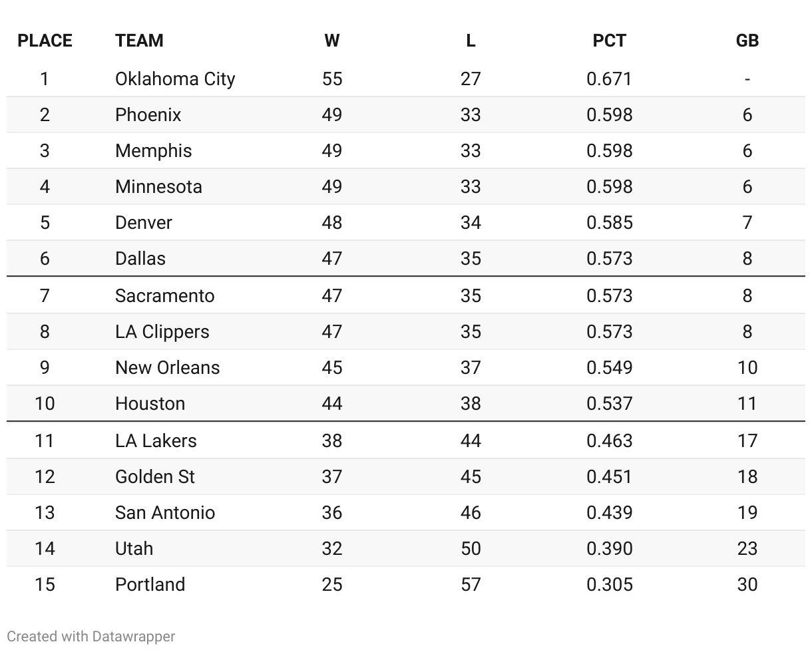Select the LA Lakers team name
This screenshot has height=652, width=812.
156,440
